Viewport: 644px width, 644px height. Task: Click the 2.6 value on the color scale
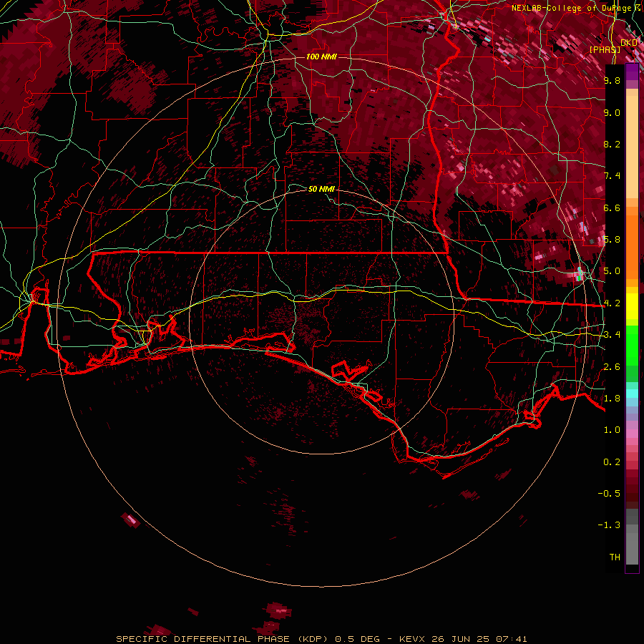click(612, 367)
